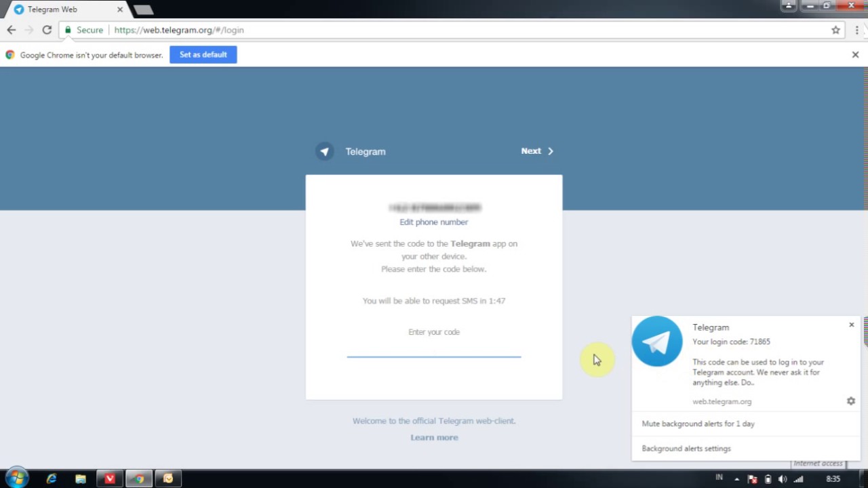This screenshot has width=868, height=488.
Task: Click Edit phone number link
Action: coord(434,222)
